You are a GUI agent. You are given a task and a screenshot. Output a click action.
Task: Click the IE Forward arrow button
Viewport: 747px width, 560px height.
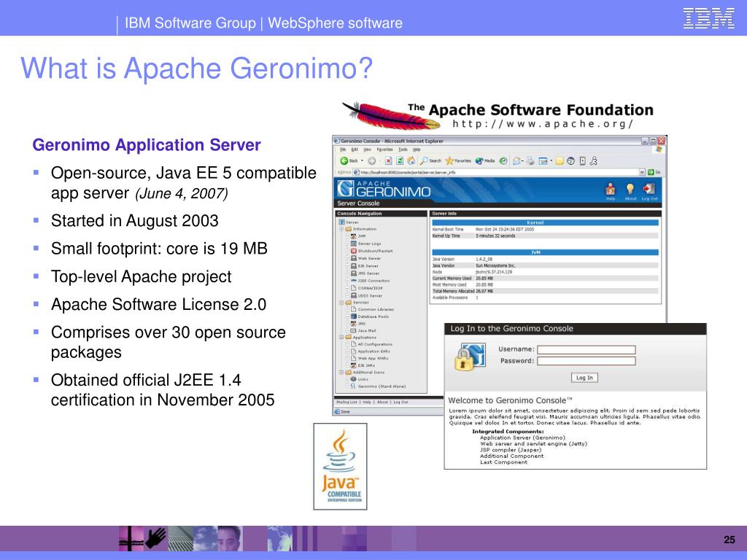pos(372,161)
